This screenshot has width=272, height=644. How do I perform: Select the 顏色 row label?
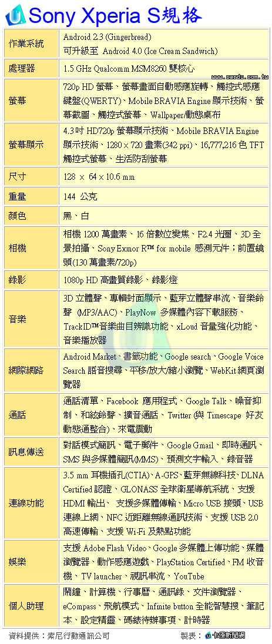[x=17, y=216]
